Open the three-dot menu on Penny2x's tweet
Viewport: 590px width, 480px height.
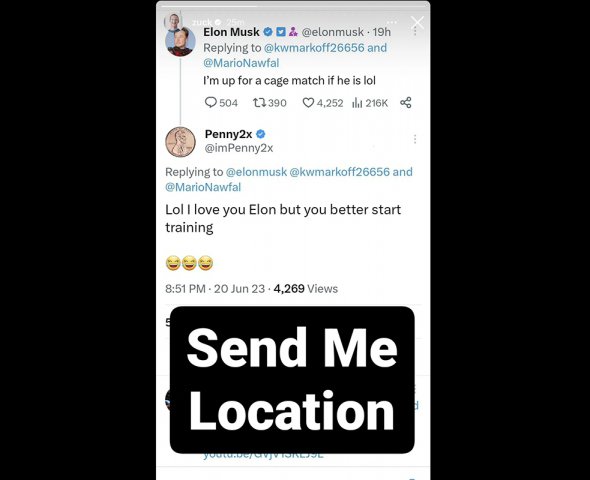click(415, 139)
